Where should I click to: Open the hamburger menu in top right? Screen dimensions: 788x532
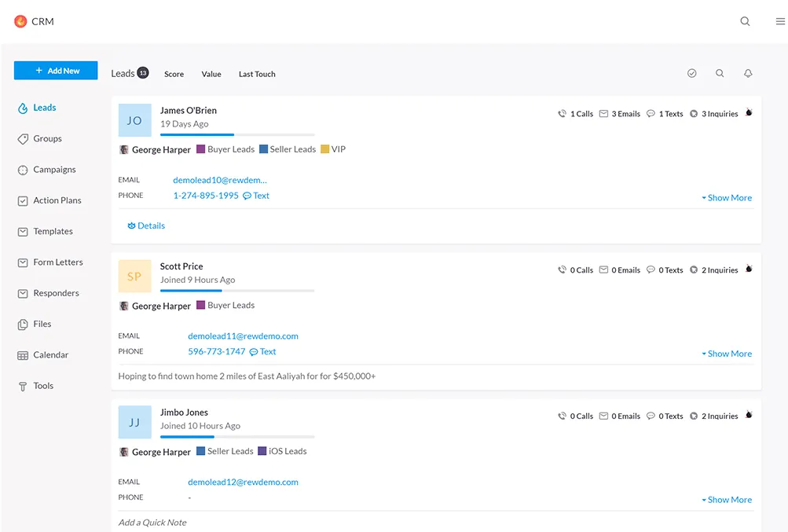(x=779, y=21)
